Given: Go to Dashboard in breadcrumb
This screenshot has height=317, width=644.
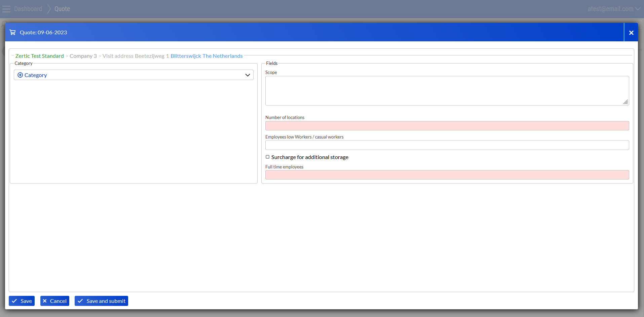Looking at the screenshot, I should point(28,9).
